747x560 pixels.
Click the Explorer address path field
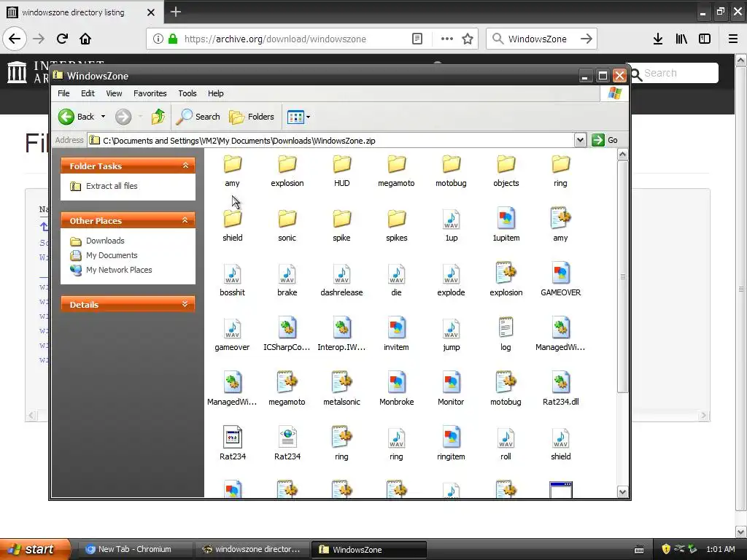330,141
